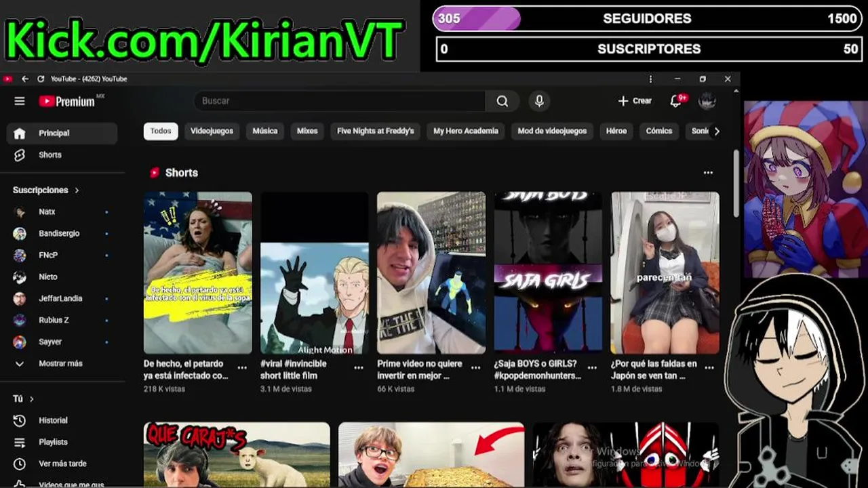The height and width of the screenshot is (488, 868).
Task: Play the Japan skirts short thumbnail
Action: (665, 272)
